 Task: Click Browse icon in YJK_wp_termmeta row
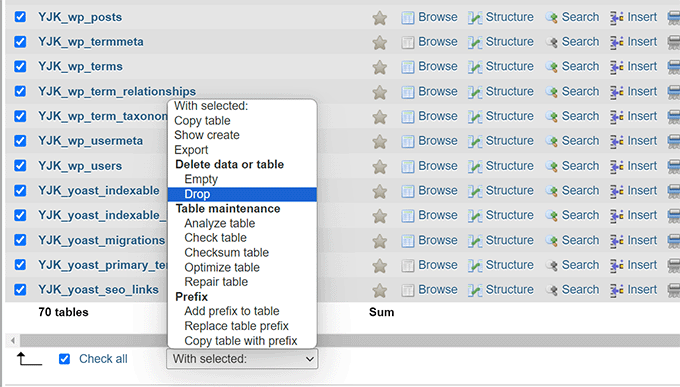407,42
